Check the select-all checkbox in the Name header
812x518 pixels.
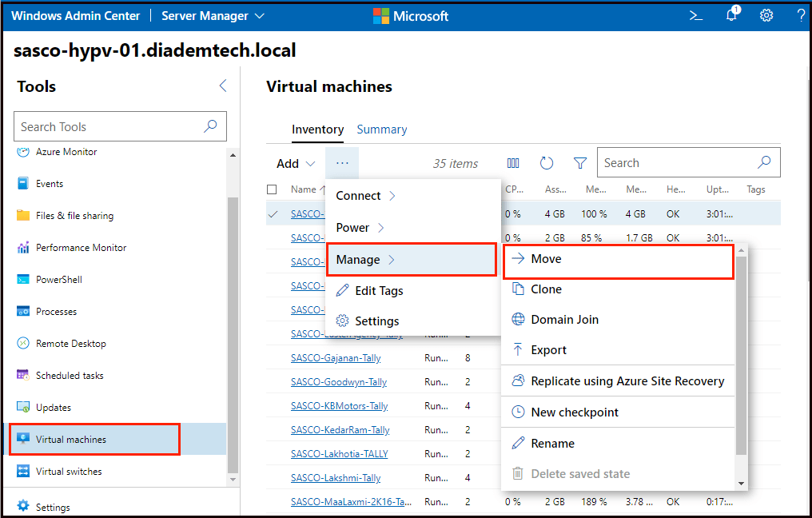[x=273, y=189]
